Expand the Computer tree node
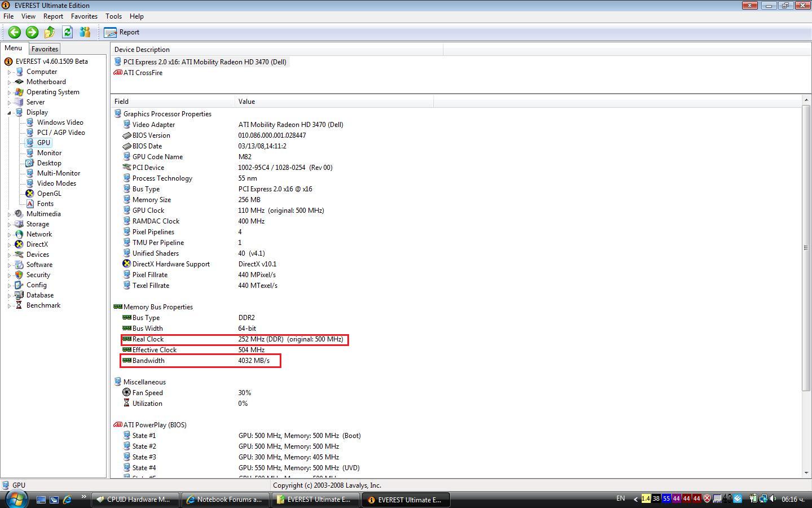 (10, 72)
